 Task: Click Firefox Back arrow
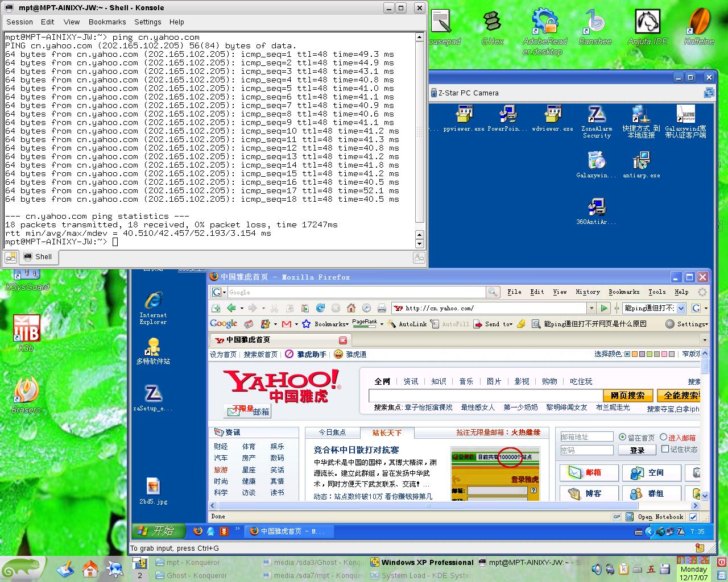point(231,308)
